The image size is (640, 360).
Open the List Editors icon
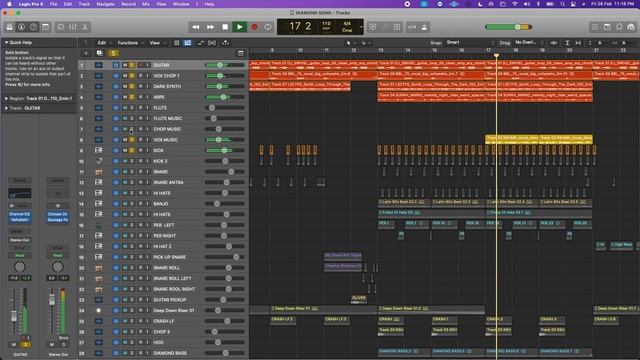595,27
